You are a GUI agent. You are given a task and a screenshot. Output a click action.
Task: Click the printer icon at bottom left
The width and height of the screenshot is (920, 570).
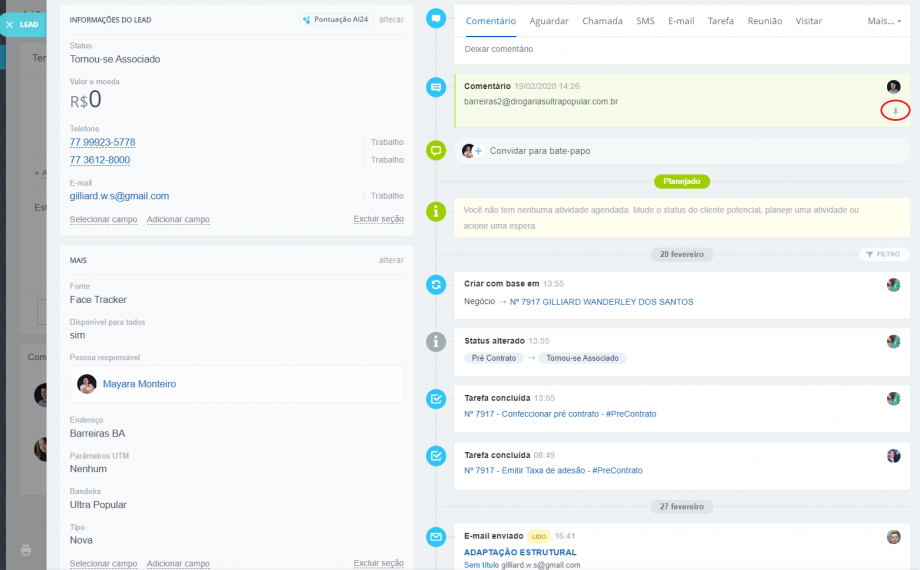(26, 549)
